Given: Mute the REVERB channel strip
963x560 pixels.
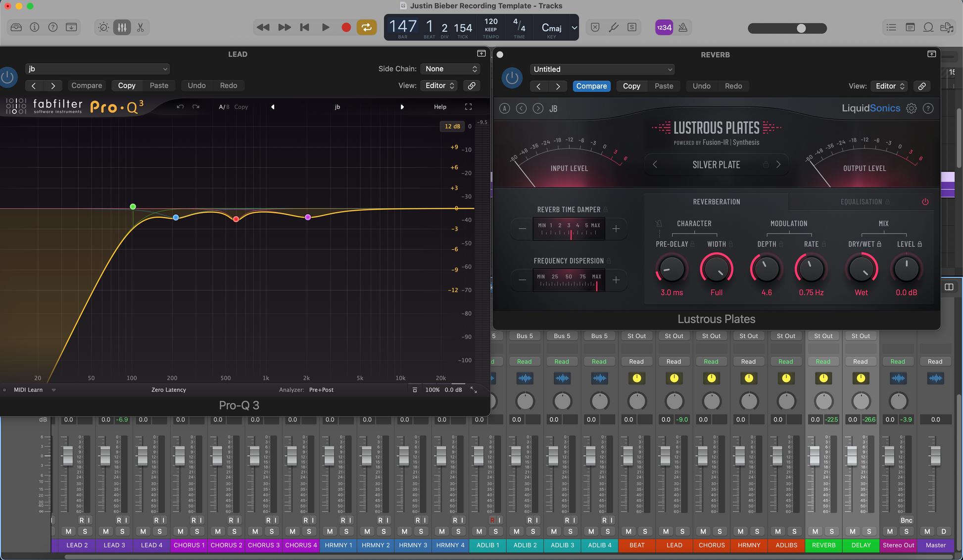Looking at the screenshot, I should coord(815,531).
